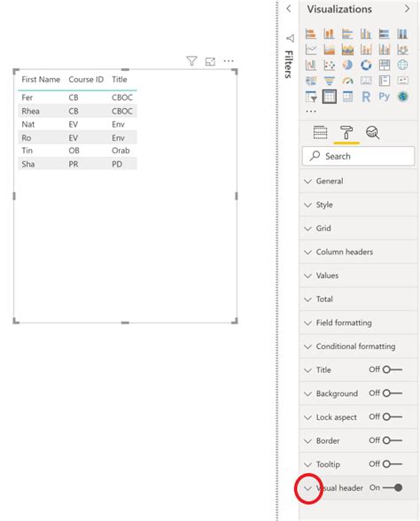420x521 pixels.
Task: Select the pie chart visual
Action: coord(347,66)
